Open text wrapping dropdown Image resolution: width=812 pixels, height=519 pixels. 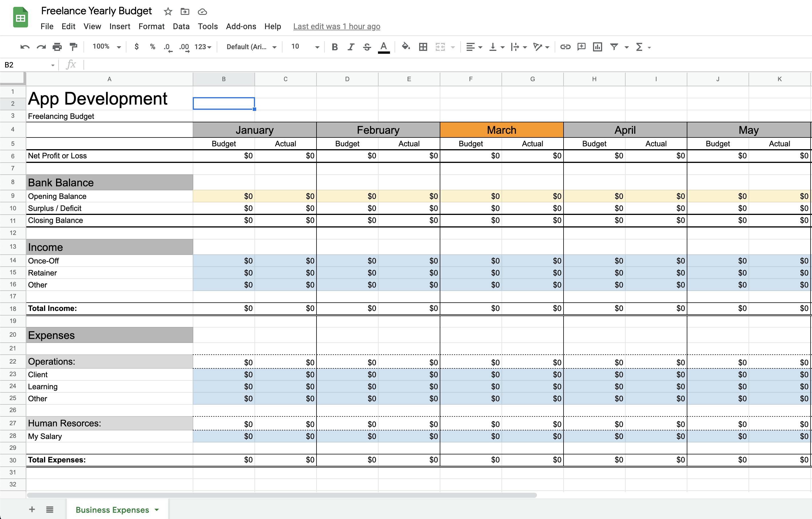pyautogui.click(x=519, y=47)
